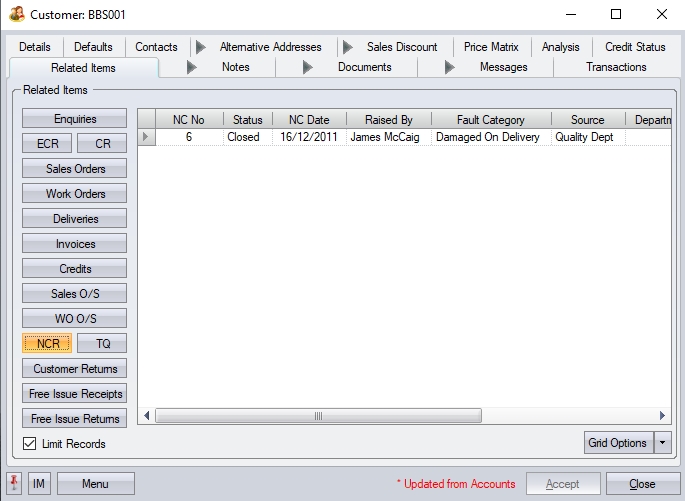Switch to the TQ related items
The height and width of the screenshot is (501, 685).
pos(102,344)
